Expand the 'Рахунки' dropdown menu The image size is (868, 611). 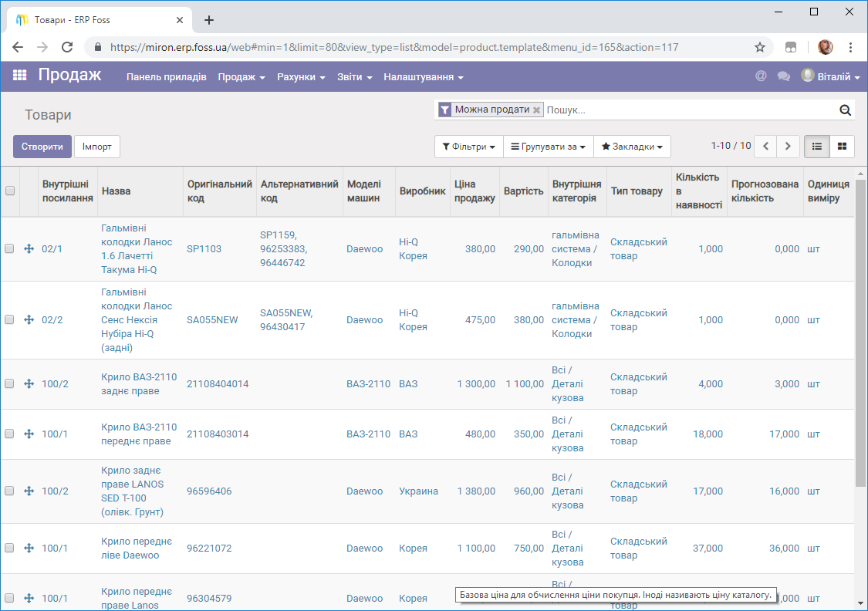301,77
